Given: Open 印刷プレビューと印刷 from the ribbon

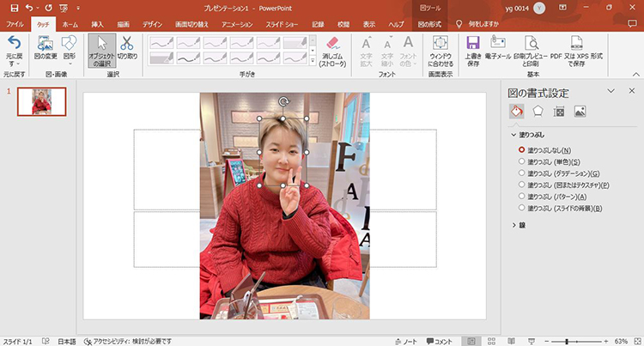Looking at the screenshot, I should coord(531,49).
